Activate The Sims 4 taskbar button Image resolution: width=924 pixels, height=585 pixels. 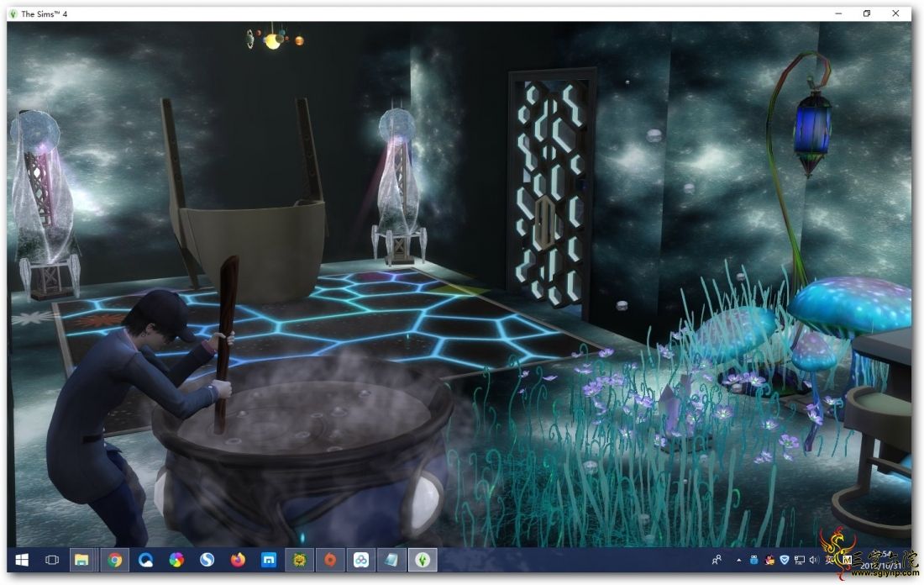[423, 560]
